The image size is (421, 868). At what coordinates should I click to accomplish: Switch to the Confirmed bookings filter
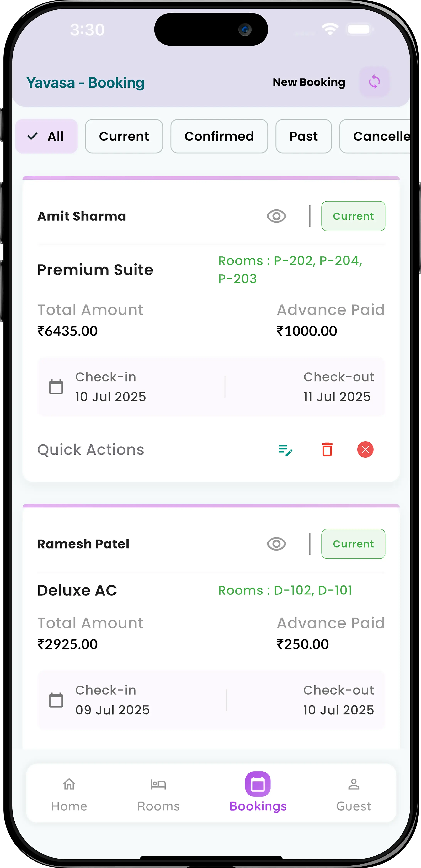[219, 136]
